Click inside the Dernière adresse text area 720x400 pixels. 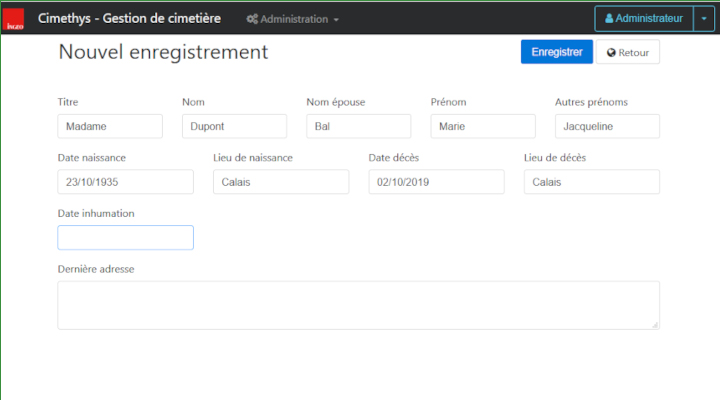(x=359, y=305)
